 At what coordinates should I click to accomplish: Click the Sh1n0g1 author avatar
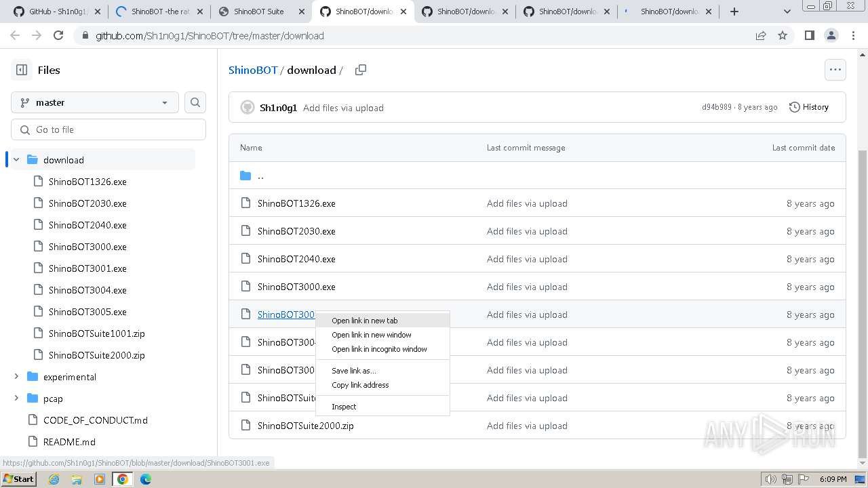(248, 108)
